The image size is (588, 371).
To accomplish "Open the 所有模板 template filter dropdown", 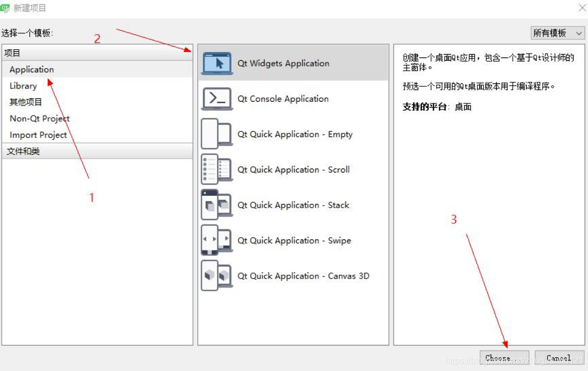I will pyautogui.click(x=558, y=33).
